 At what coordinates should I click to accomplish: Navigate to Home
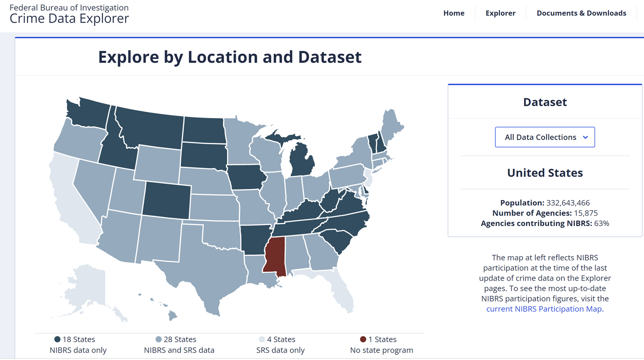click(x=454, y=13)
